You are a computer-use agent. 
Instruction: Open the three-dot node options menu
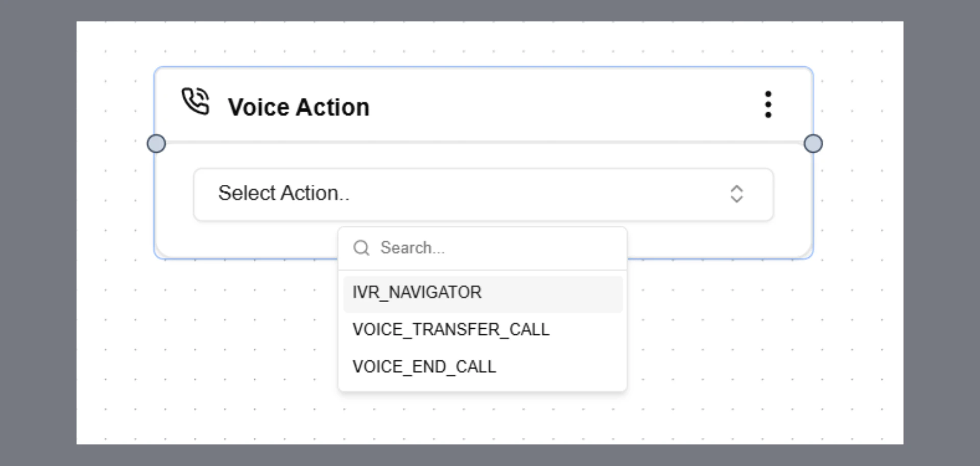(768, 105)
